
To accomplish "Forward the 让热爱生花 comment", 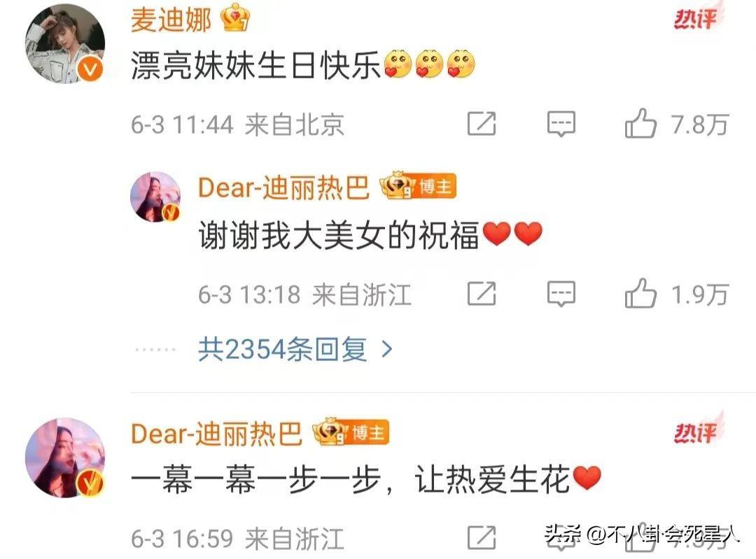I will [x=482, y=537].
